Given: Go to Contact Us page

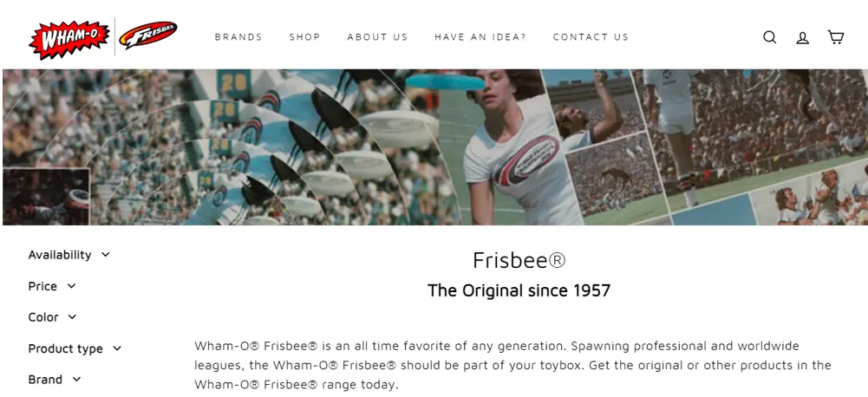Looking at the screenshot, I should coord(591,37).
